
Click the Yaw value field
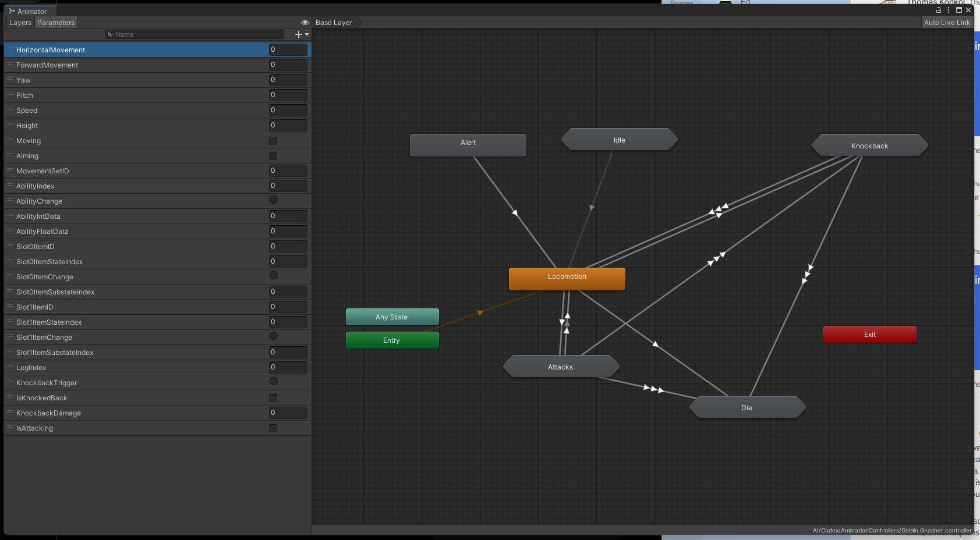coord(288,80)
